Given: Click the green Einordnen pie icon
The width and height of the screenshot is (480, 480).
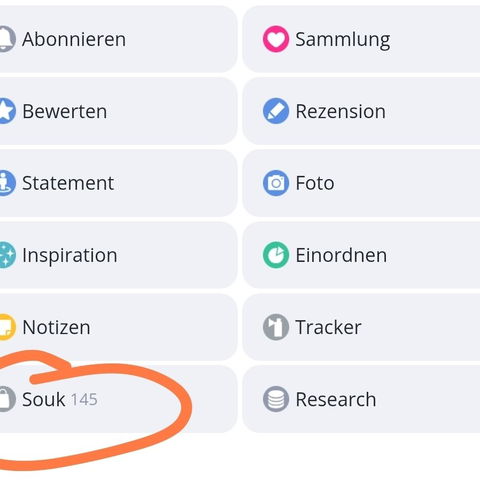Looking at the screenshot, I should point(276,255).
